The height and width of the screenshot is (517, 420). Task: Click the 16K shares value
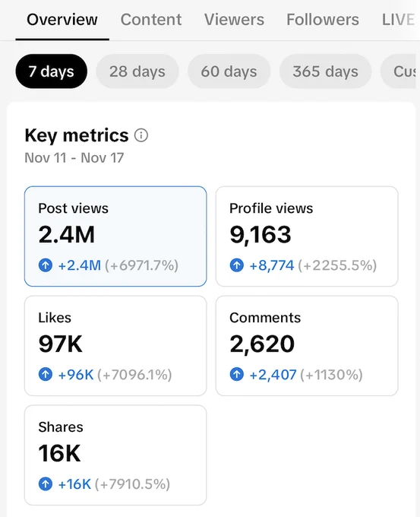pyautogui.click(x=59, y=454)
